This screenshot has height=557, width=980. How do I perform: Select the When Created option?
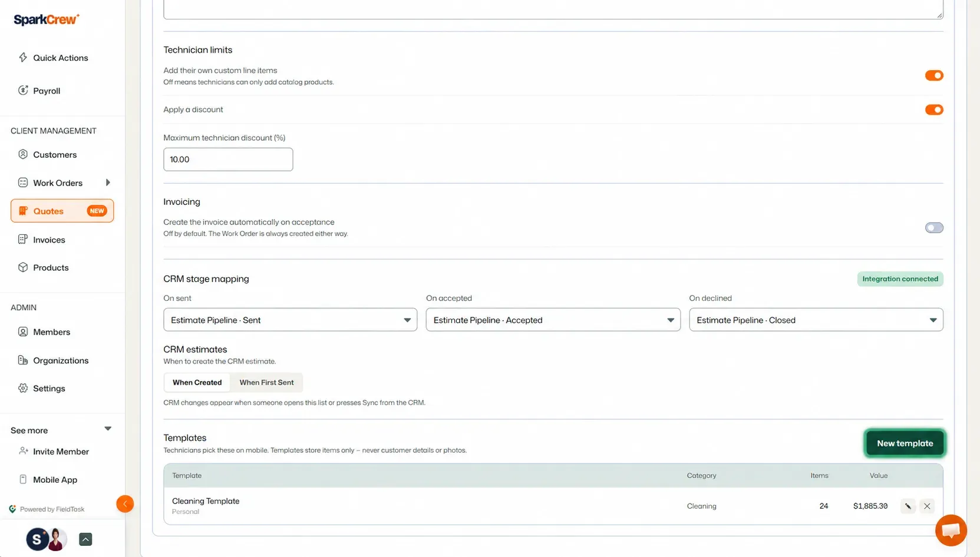(x=197, y=382)
